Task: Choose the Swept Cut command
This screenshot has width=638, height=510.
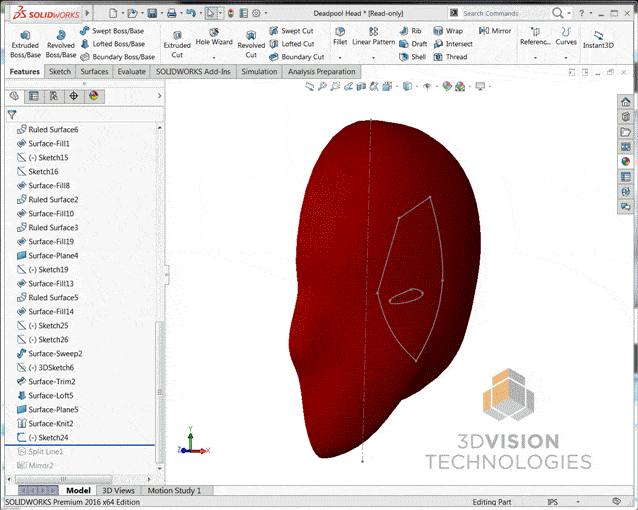Action: (x=291, y=31)
